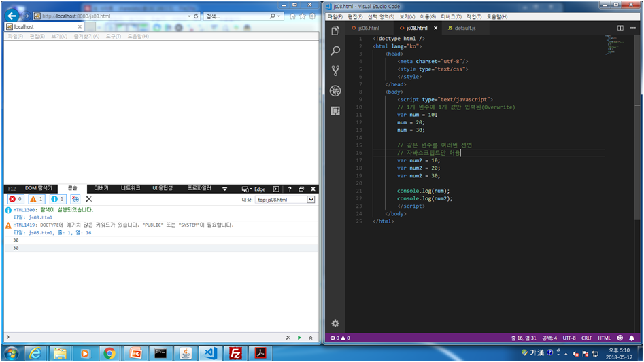Open the Explorer view in VS Code activity bar
This screenshot has height=362, width=644.
[x=335, y=31]
